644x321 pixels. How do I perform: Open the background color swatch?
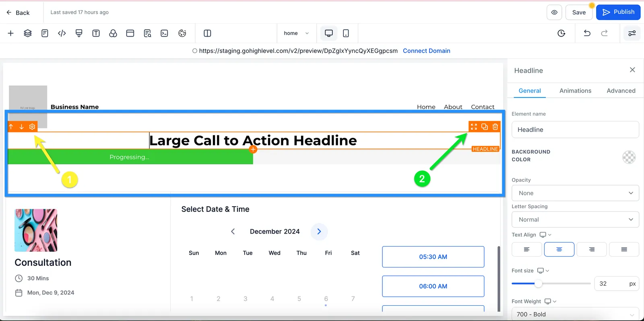coord(629,157)
